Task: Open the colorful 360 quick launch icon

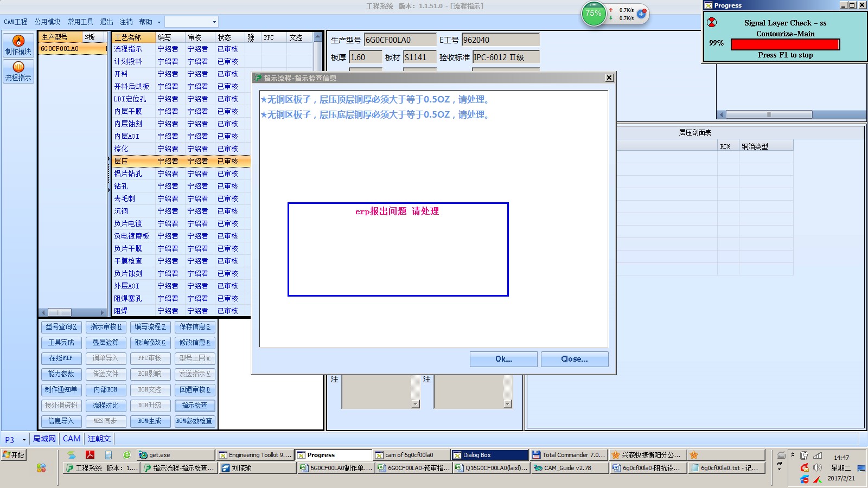Action: [41, 468]
